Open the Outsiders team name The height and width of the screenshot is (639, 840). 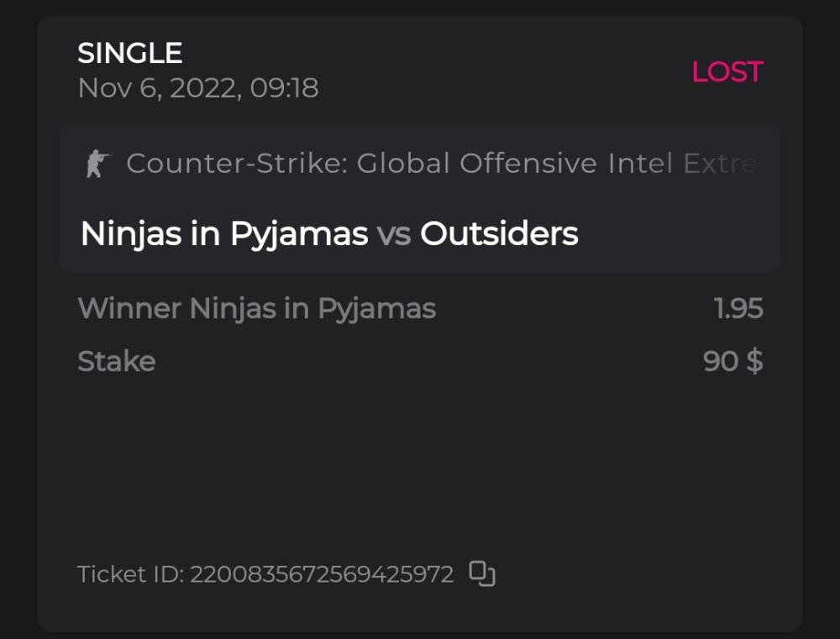pyautogui.click(x=499, y=233)
